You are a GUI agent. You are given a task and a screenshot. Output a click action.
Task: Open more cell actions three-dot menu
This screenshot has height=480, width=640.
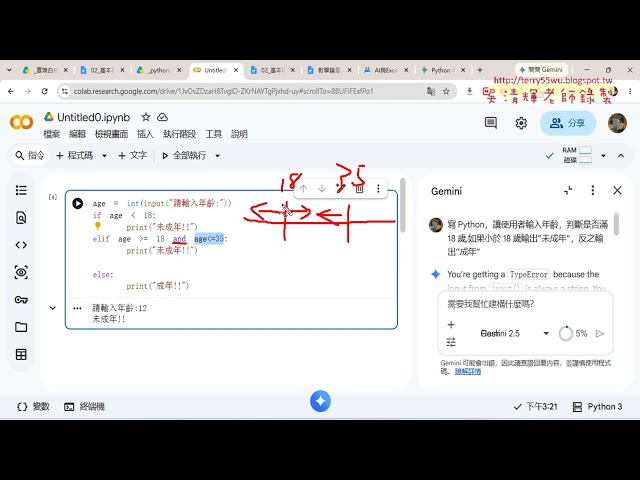point(378,189)
